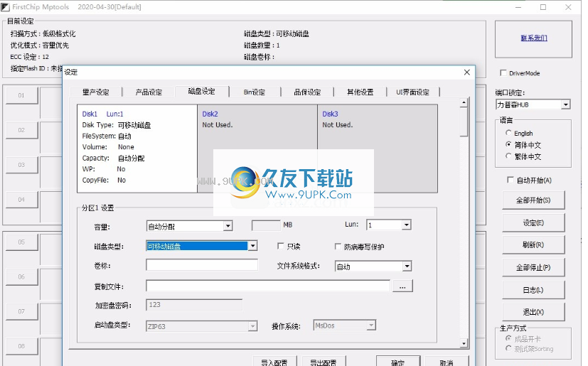
Task: Click port slot button 03
Action: (x=22, y=165)
